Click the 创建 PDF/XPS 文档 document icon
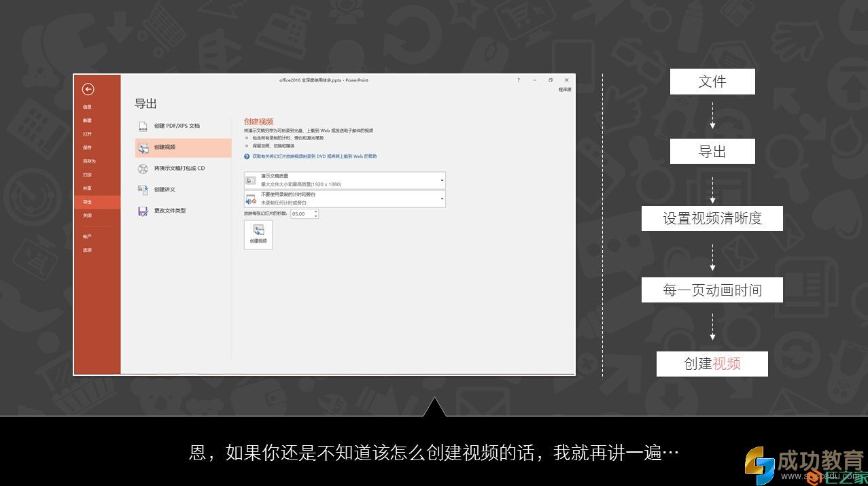Screen dimensions: 868x486 point(143,126)
